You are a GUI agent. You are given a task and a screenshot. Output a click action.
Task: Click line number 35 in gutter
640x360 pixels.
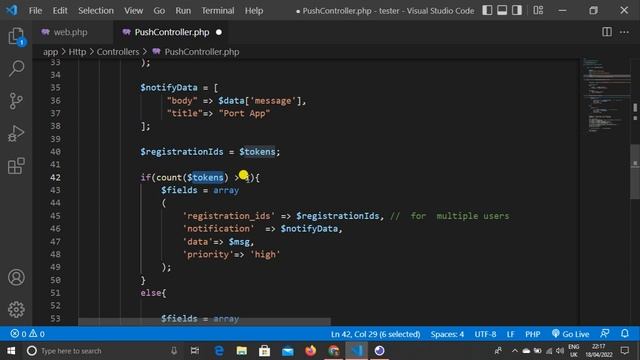pyautogui.click(x=56, y=87)
